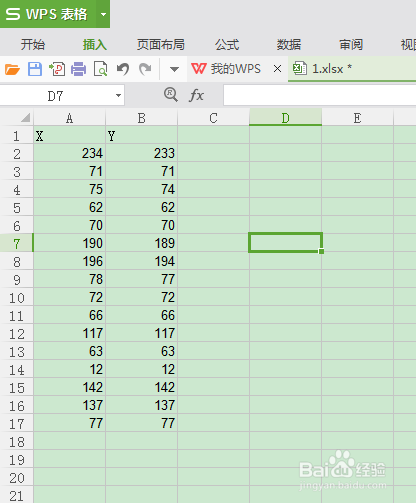Select row 18 header
416x503 pixels.
tap(16, 442)
